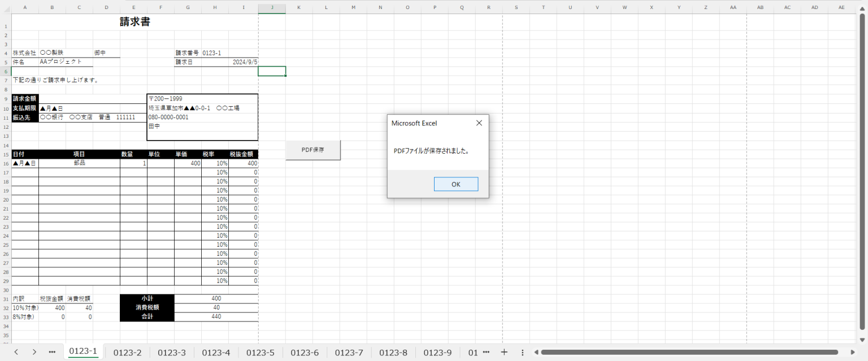868x361 pixels.
Task: Click the vertical scrollbar on right edge
Action: click(863, 169)
